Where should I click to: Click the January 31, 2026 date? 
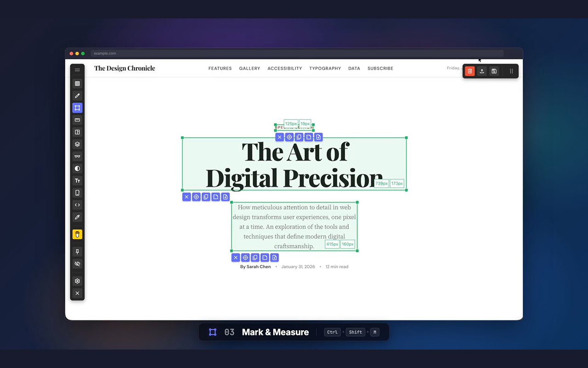point(298,267)
